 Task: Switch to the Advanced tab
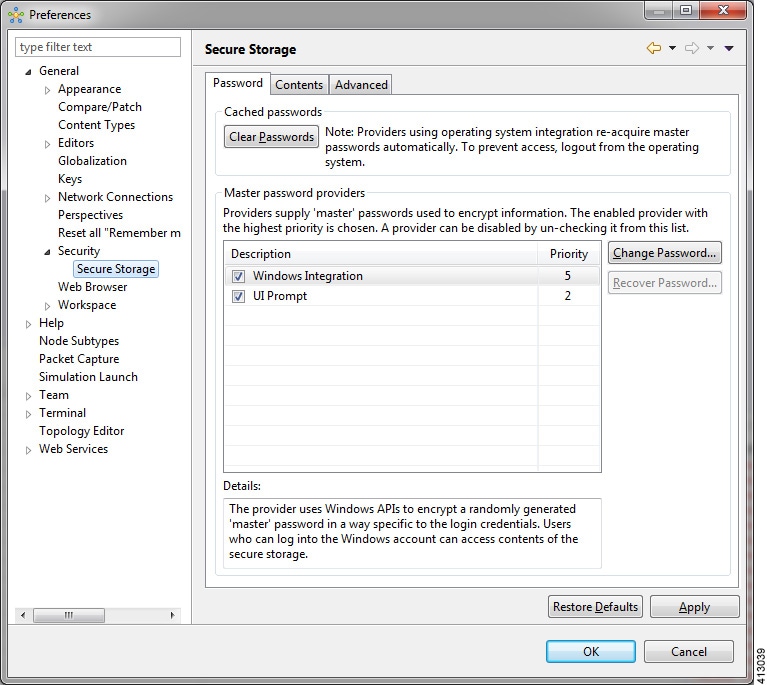[361, 85]
